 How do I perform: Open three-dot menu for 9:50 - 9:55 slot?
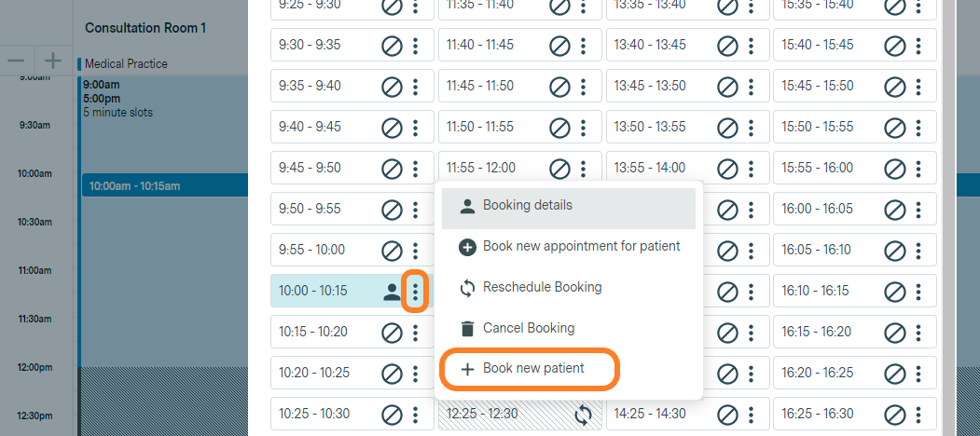(x=415, y=210)
